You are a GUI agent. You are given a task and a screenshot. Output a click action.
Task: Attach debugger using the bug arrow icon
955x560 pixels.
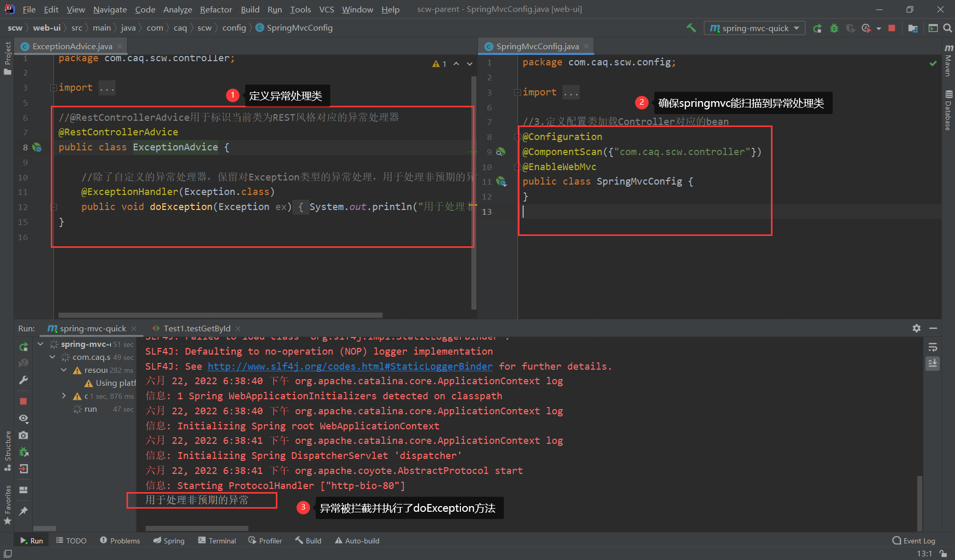coord(23,452)
